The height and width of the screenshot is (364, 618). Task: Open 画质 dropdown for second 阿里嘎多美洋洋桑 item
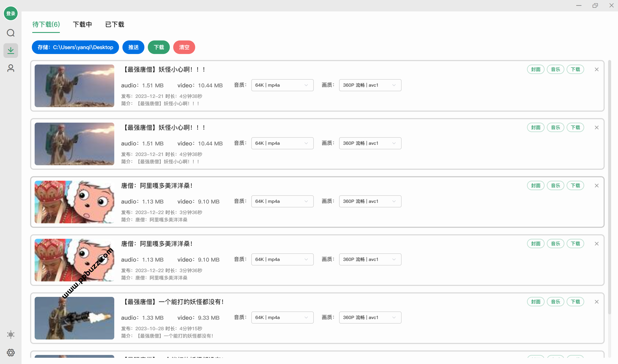(370, 259)
